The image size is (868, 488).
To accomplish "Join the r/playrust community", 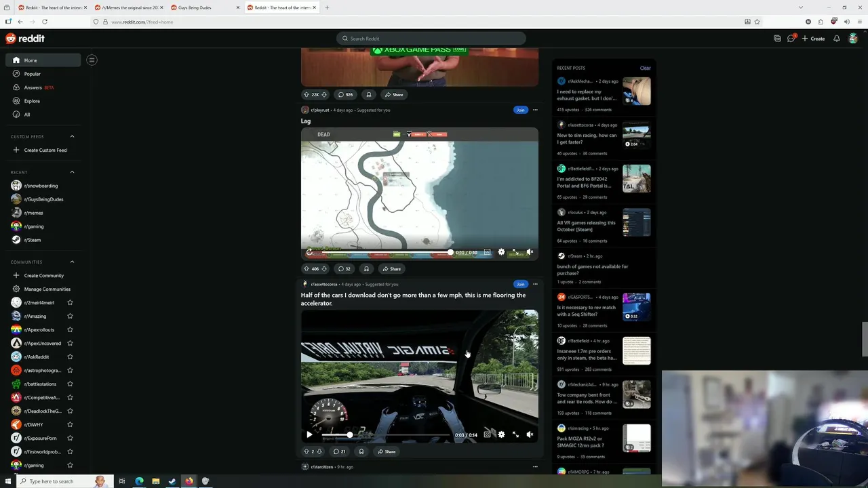I will (x=520, y=110).
